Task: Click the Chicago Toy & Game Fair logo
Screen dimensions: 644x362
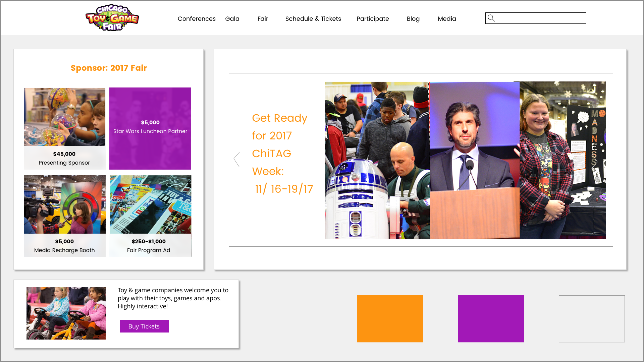Action: [112, 18]
